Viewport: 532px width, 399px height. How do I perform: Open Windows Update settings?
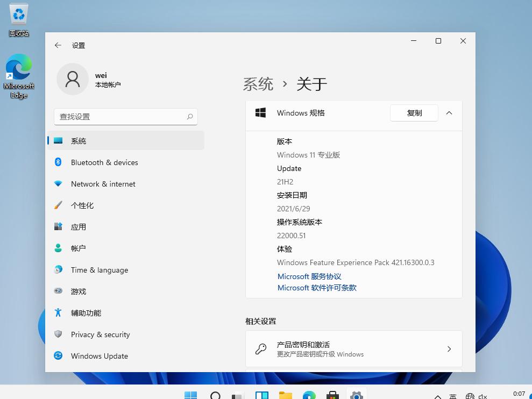126,355
